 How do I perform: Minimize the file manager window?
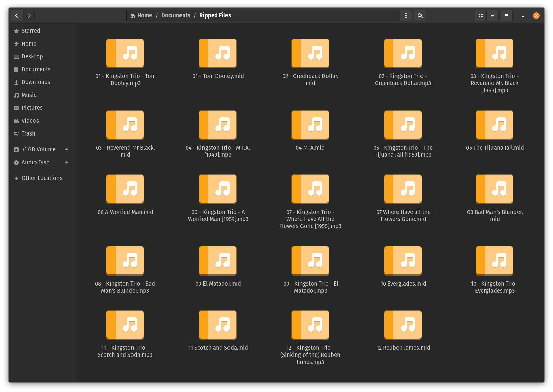tap(523, 16)
